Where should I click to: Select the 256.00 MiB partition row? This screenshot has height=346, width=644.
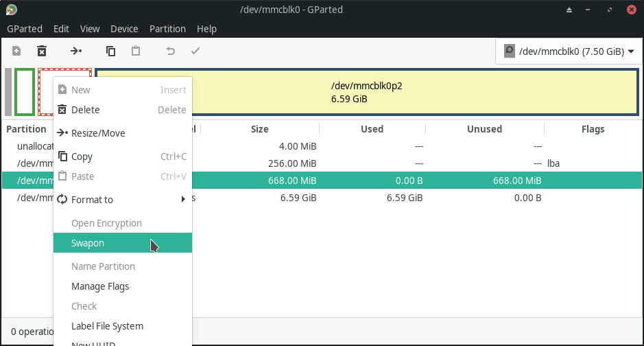pos(322,163)
